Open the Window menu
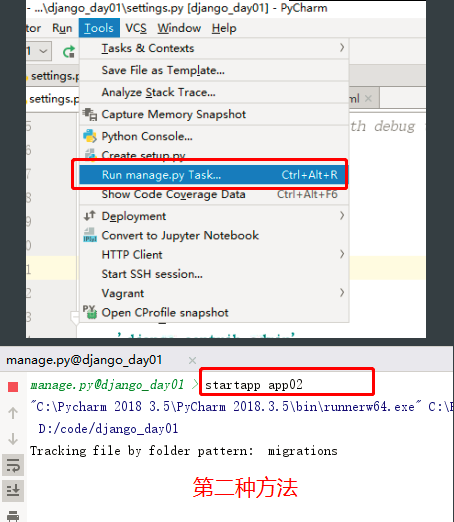Image resolution: width=454 pixels, height=522 pixels. 179,28
